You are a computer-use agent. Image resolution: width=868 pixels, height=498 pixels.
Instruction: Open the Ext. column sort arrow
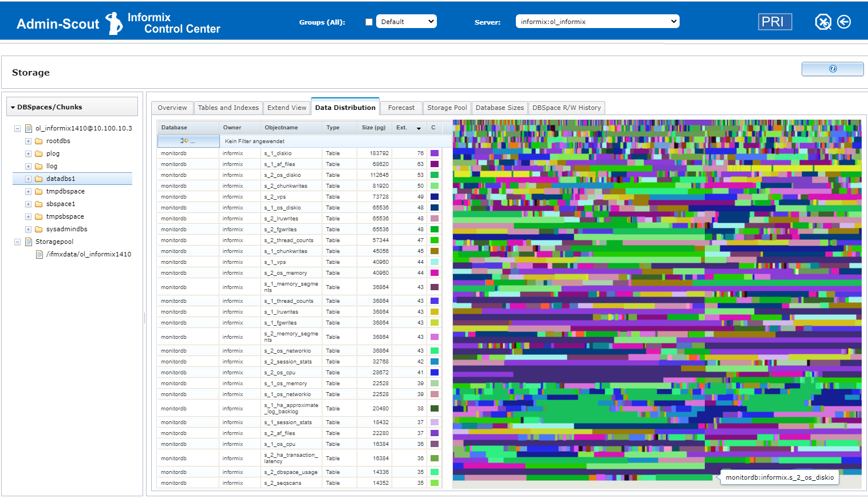419,128
